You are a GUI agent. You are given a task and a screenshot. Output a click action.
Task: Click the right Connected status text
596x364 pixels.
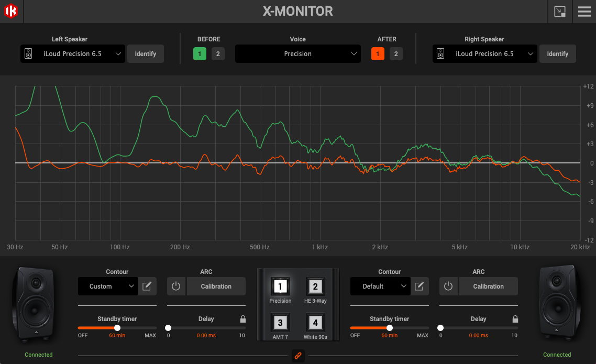[557, 355]
